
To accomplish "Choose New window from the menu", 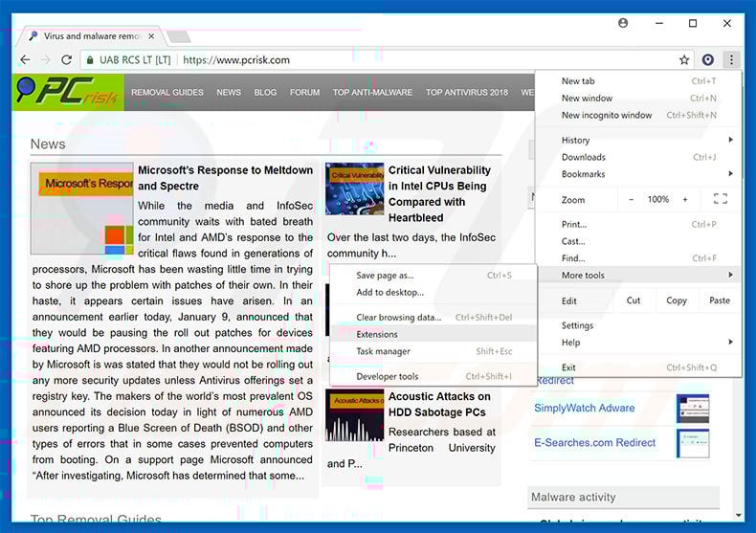I will coord(638,98).
